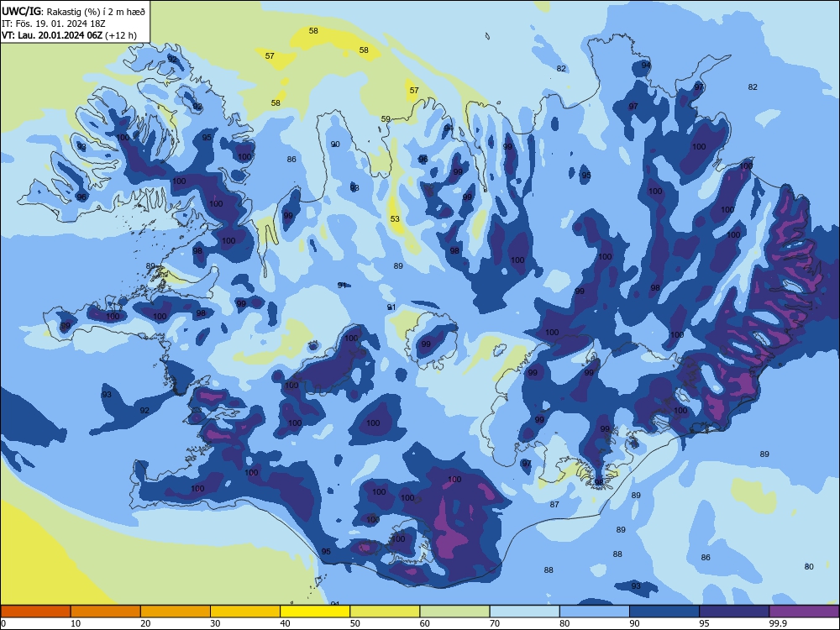The width and height of the screenshot is (840, 630).
Task: Click the medium blue 80–90 legend swatch
Action: tap(595, 612)
